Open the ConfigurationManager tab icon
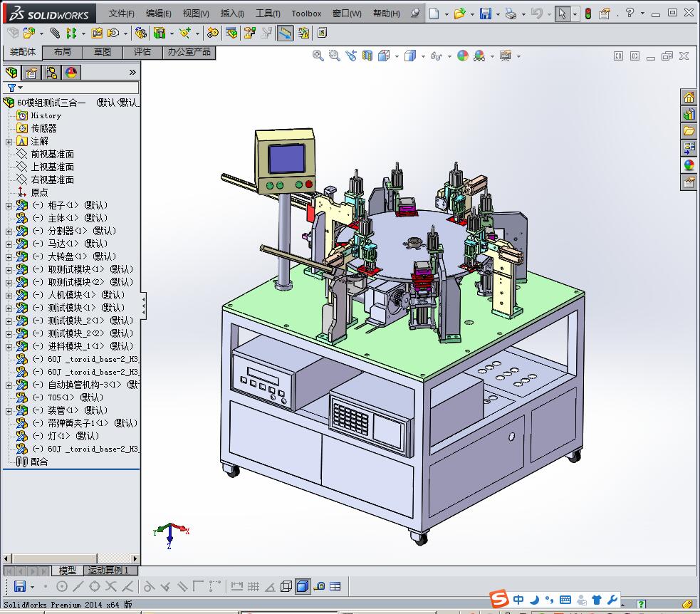The image size is (700, 614). pyautogui.click(x=51, y=72)
